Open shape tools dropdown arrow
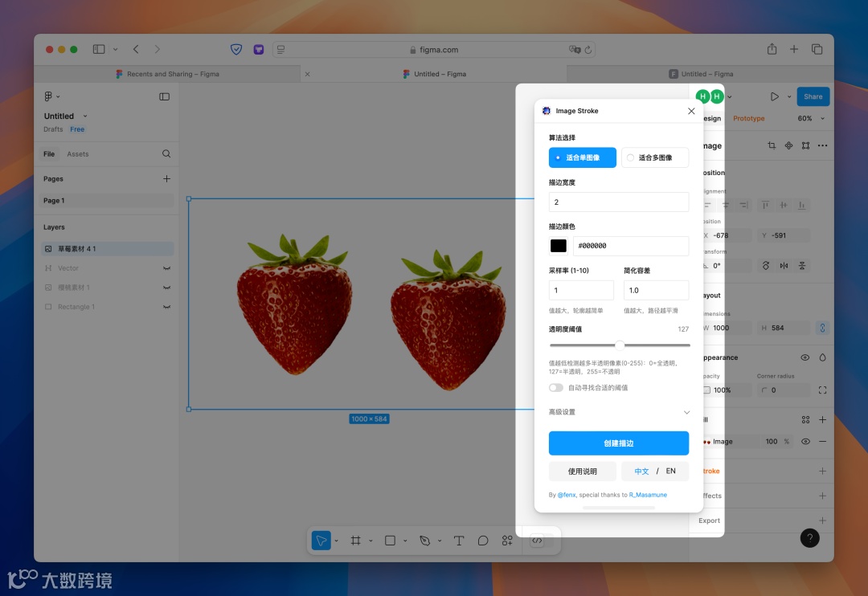Screen dimensions: 868x596 pyautogui.click(x=404, y=541)
